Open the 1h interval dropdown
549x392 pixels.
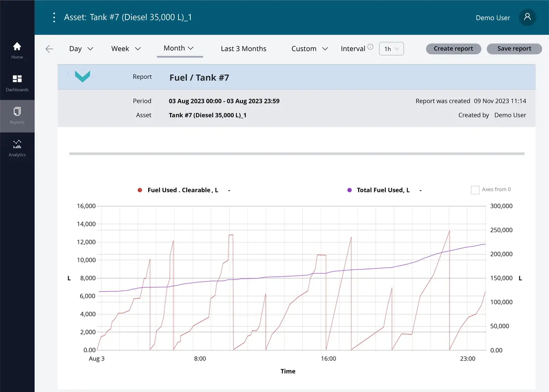click(391, 49)
